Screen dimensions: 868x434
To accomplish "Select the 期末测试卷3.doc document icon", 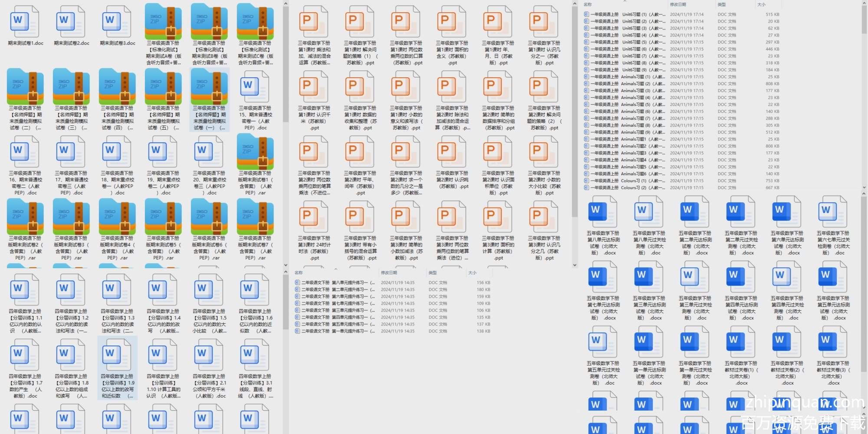I will [117, 22].
